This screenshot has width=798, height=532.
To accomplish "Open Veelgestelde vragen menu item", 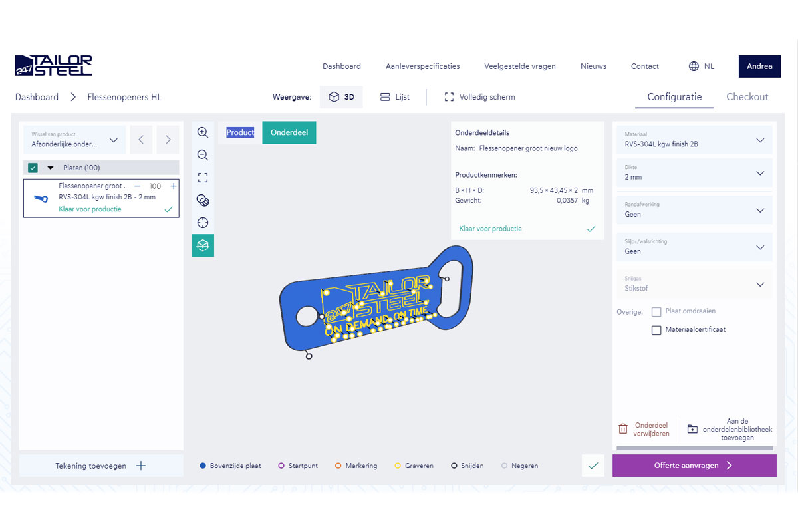I will click(520, 66).
